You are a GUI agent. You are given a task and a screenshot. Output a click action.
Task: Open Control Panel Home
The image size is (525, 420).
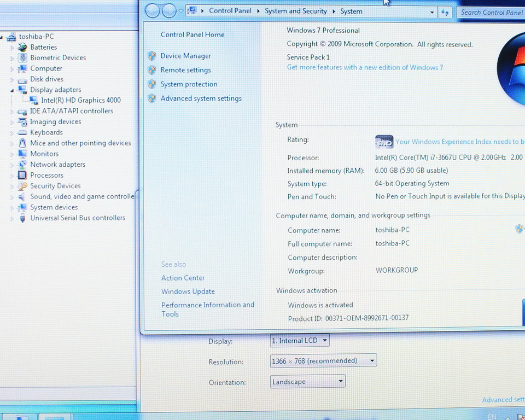[192, 34]
